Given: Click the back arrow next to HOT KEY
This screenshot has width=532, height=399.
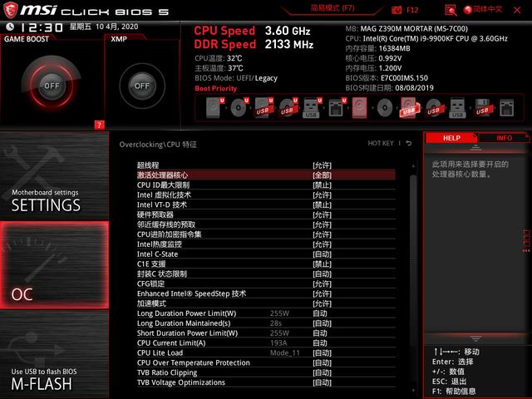Looking at the screenshot, I should tap(409, 143).
